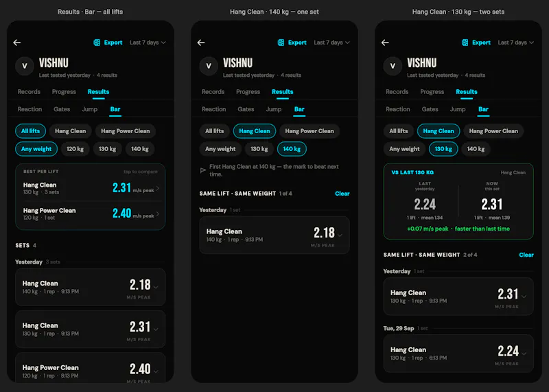
Task: Tap Export label in 140 kg screen
Action: [x=297, y=43]
